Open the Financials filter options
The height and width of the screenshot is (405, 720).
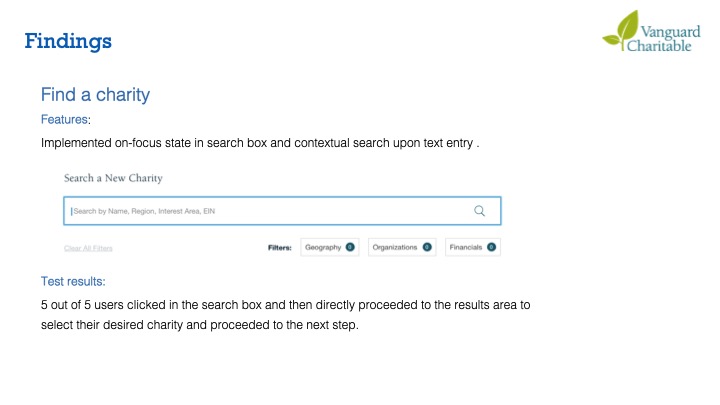click(466, 247)
